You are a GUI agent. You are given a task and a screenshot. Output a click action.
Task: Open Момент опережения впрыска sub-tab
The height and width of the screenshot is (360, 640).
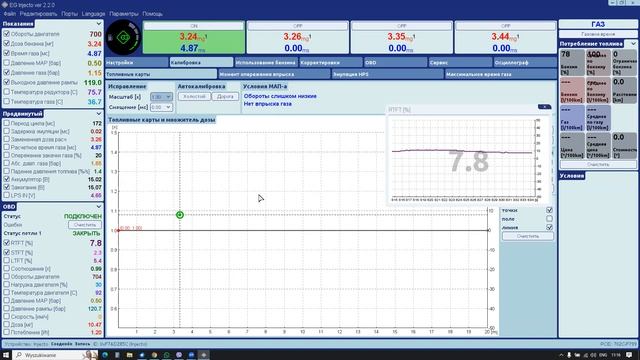[274, 74]
